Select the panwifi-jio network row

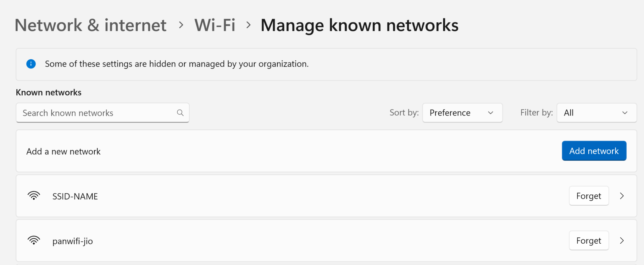pos(283,241)
